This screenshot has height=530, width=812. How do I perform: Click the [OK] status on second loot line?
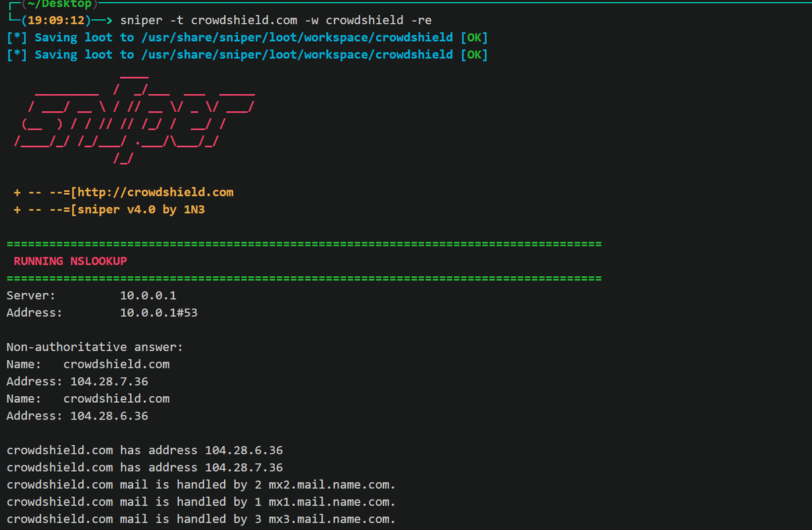[x=474, y=55]
